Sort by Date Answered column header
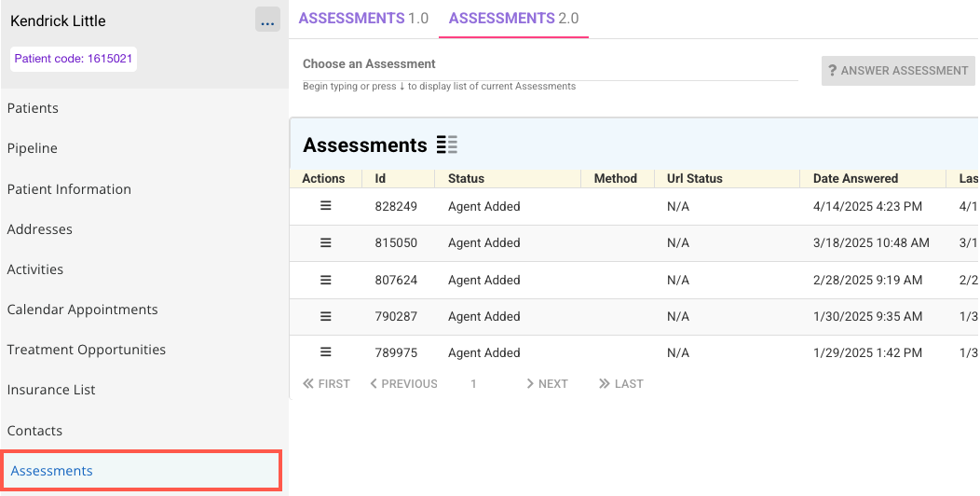 pos(855,178)
